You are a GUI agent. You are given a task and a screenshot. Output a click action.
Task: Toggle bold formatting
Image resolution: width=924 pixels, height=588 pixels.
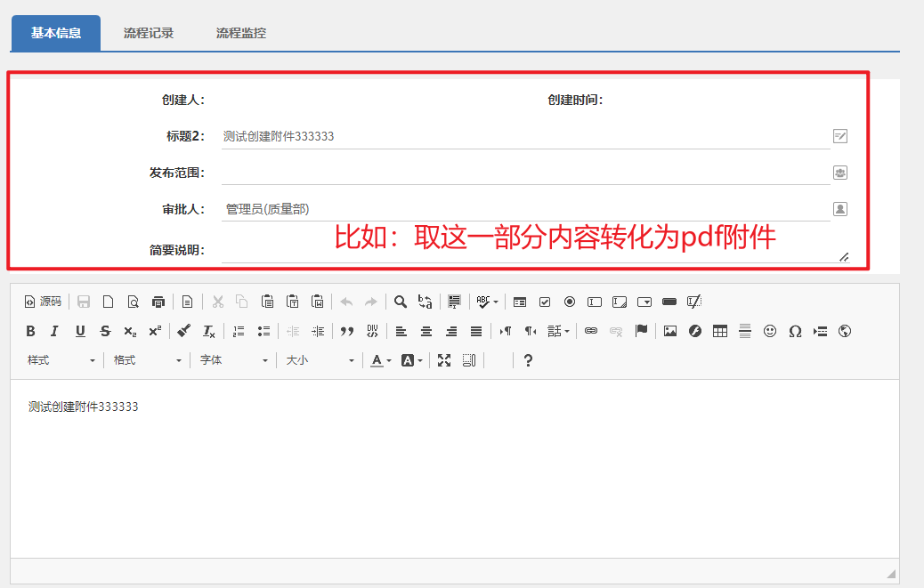[x=30, y=331]
